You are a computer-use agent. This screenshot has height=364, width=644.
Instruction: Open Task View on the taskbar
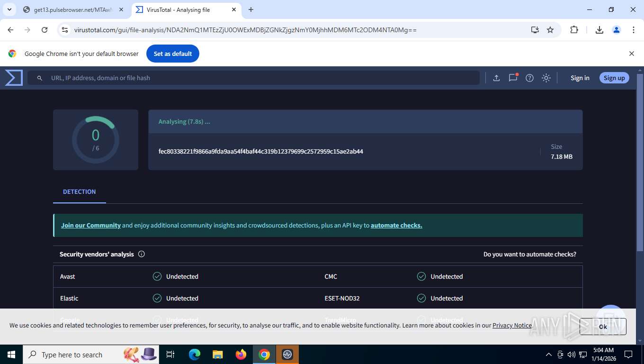170,355
